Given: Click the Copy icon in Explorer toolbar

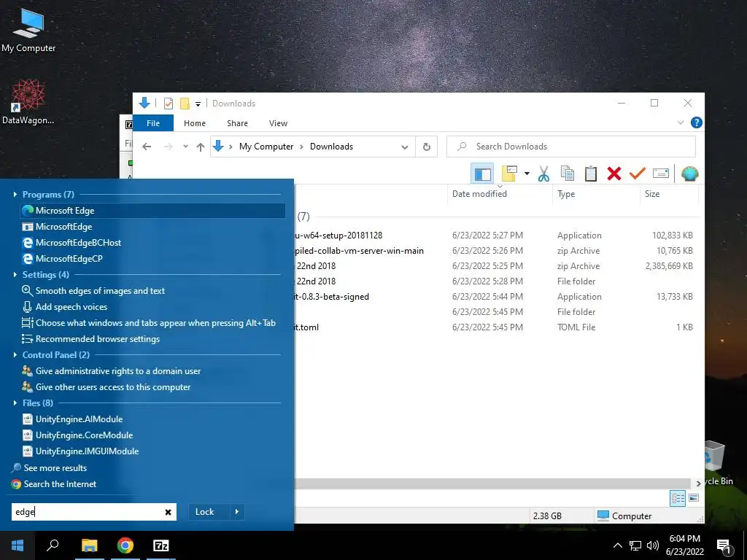Looking at the screenshot, I should [567, 174].
